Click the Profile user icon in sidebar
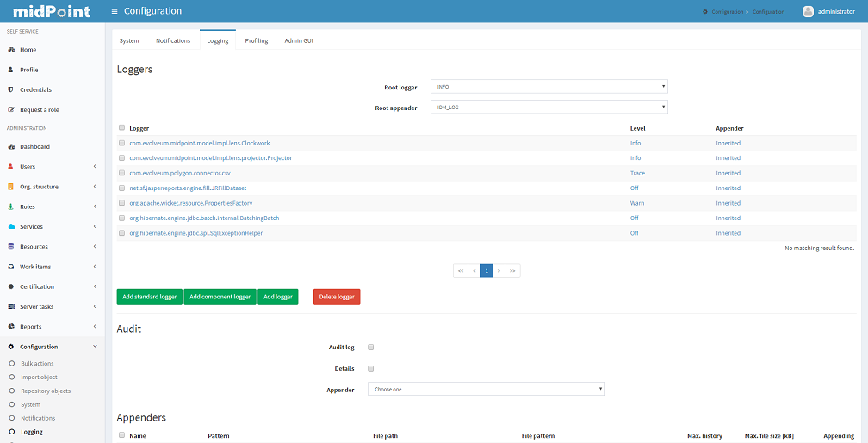This screenshot has height=443, width=868. pos(10,70)
